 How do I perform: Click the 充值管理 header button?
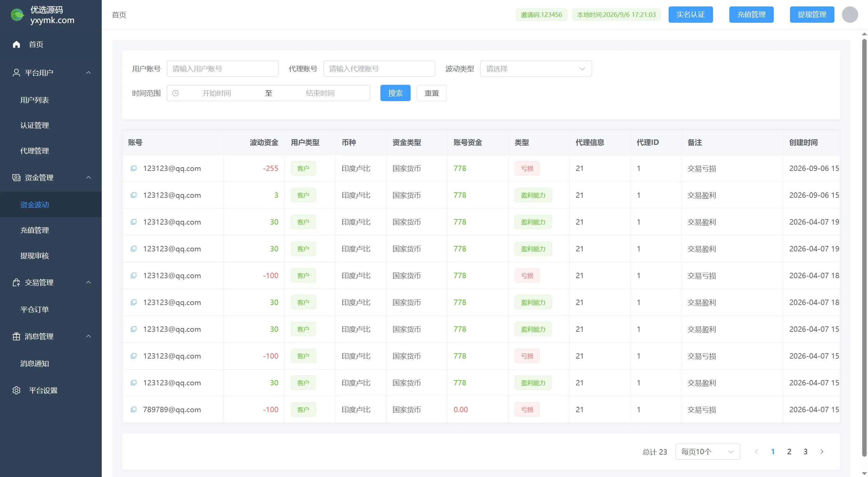tap(751, 15)
